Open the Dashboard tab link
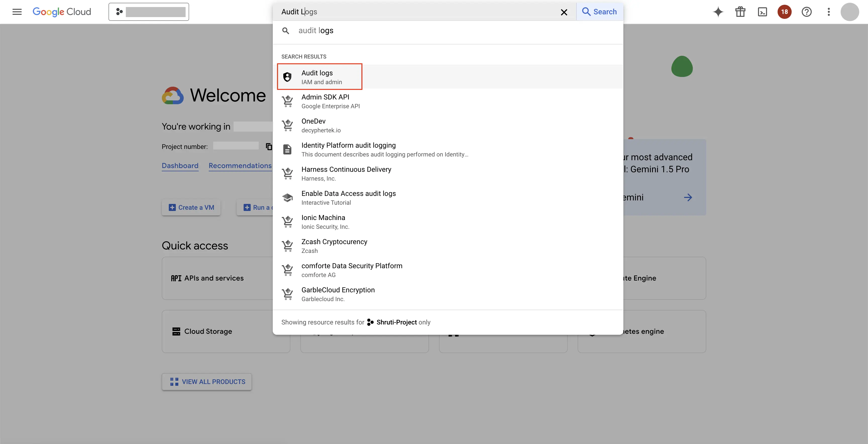Viewport: 868px width, 444px height. pyautogui.click(x=180, y=166)
